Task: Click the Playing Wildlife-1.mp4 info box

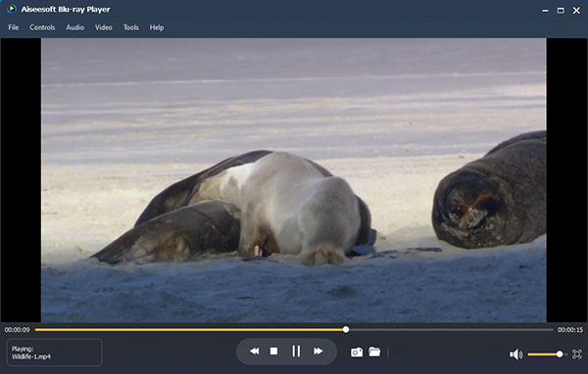Action: (54, 352)
